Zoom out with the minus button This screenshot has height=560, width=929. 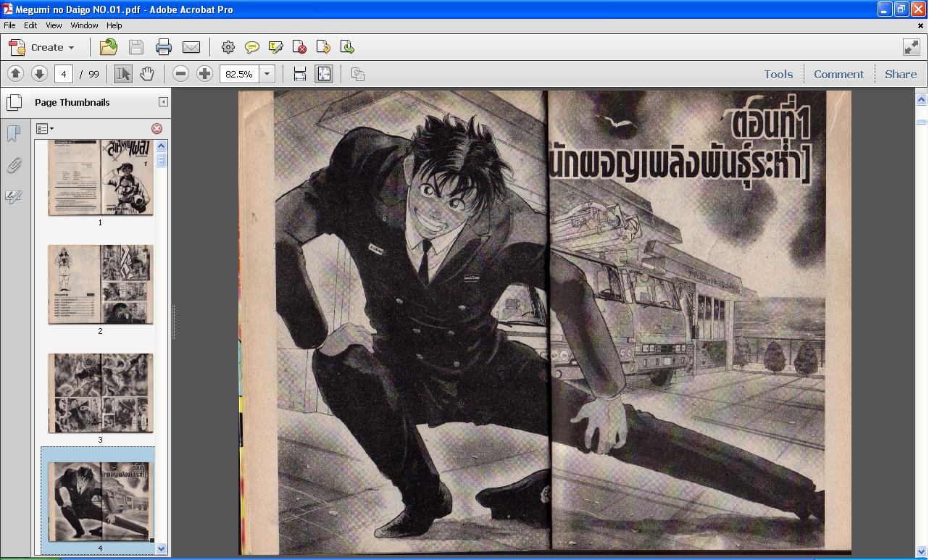point(181,74)
